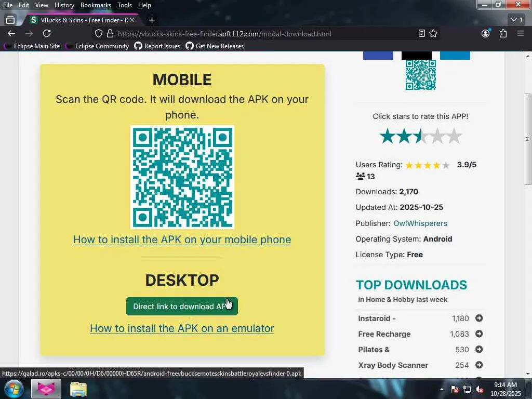Open site security padlock info
This screenshot has width=532, height=399.
pyautogui.click(x=110, y=34)
